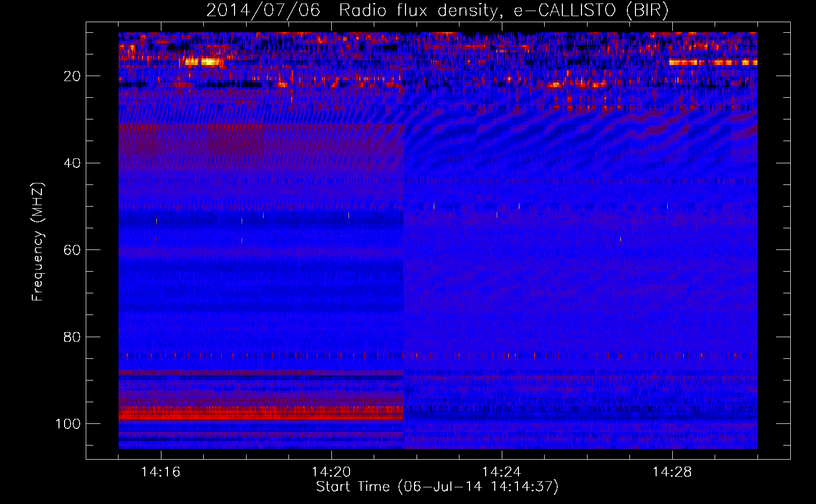The width and height of the screenshot is (816, 504).
Task: Click the '40' frequency tick label
Action: 73,163
